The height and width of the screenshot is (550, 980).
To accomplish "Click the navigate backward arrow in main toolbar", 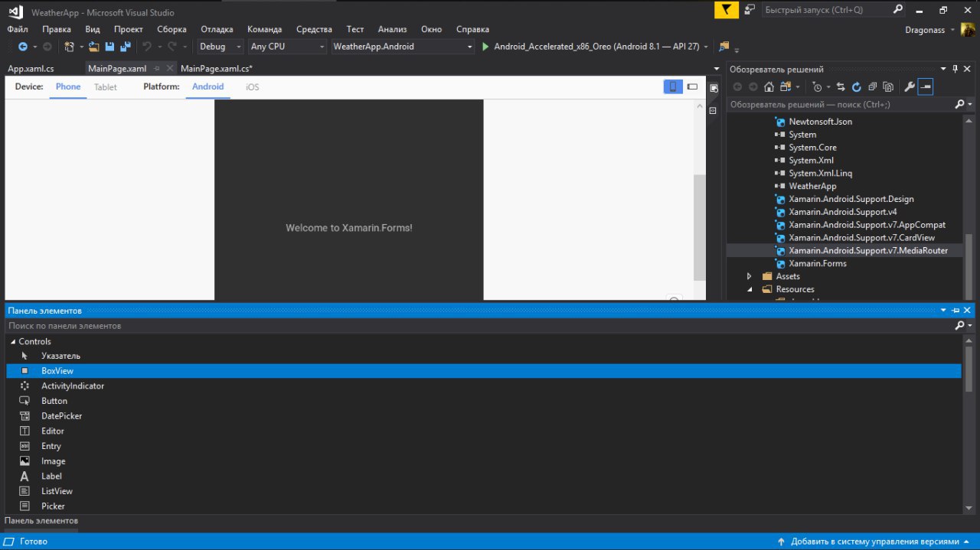I will 22,47.
